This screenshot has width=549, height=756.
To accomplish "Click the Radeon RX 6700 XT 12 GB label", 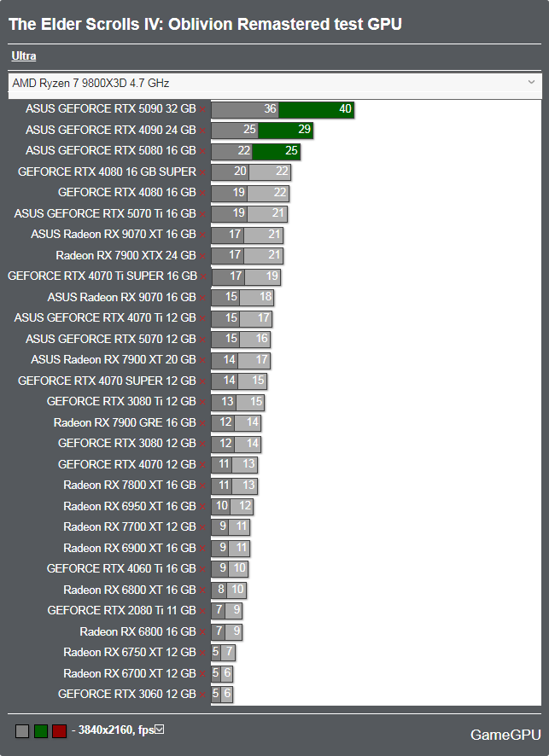I will tap(130, 673).
